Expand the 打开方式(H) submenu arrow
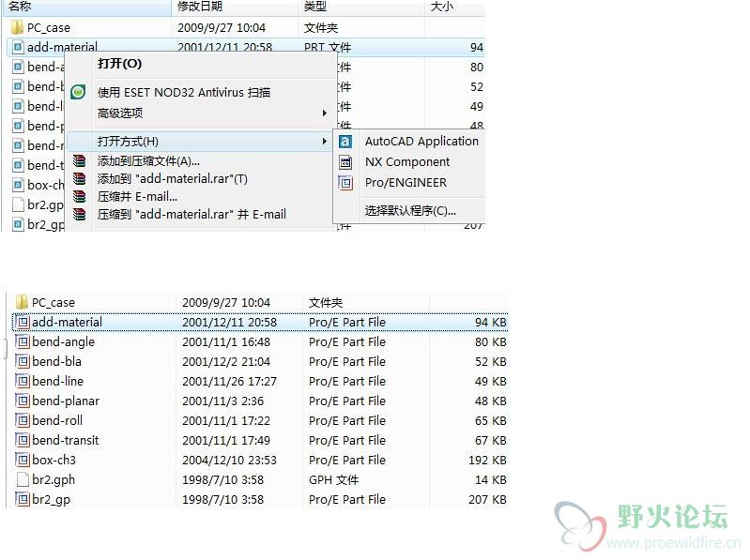 [324, 142]
